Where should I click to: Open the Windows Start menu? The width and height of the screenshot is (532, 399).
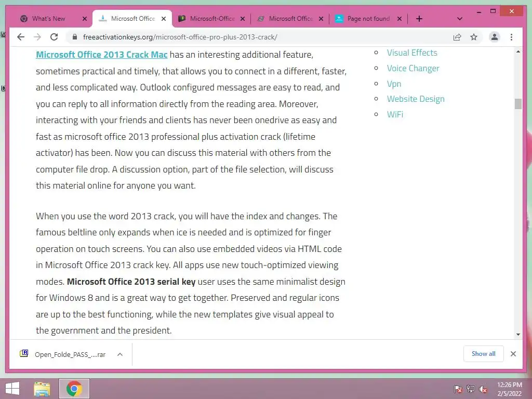pyautogui.click(x=12, y=389)
